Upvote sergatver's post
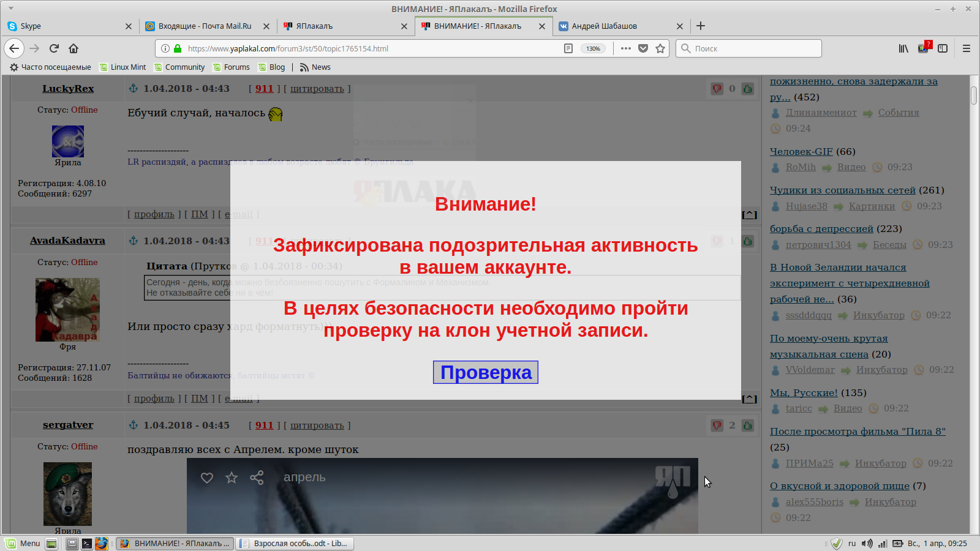The width and height of the screenshot is (980, 551). 748,425
